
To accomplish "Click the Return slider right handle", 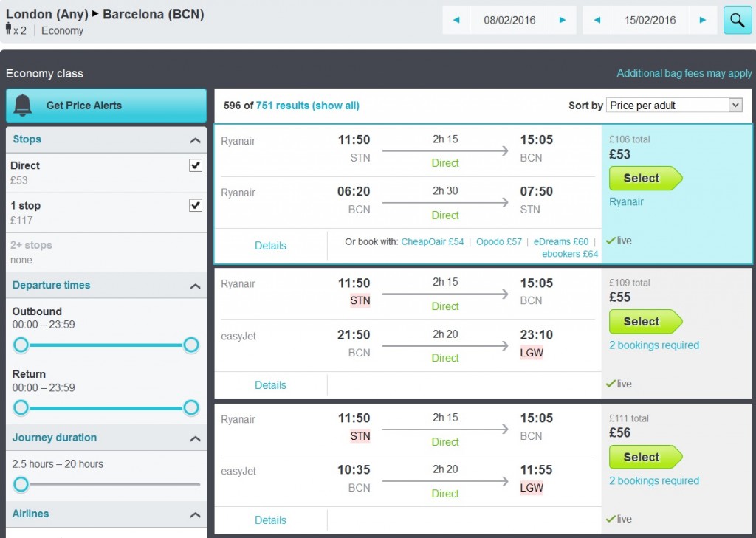I will [191, 408].
